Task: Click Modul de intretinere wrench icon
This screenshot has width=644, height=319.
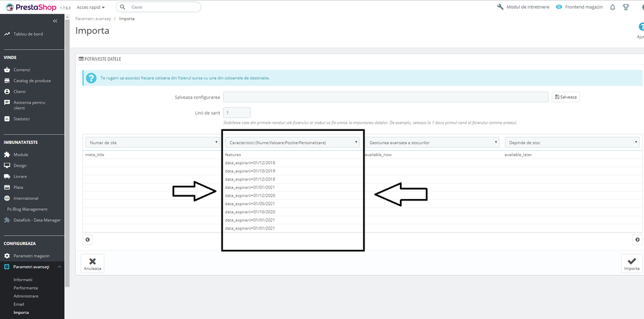Action: 500,7
